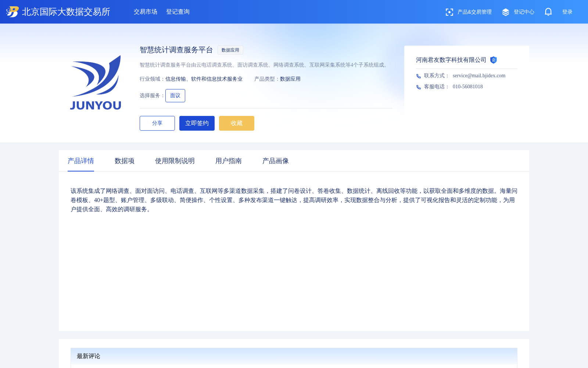Open the notification bell
This screenshot has width=588, height=368.
[548, 12]
